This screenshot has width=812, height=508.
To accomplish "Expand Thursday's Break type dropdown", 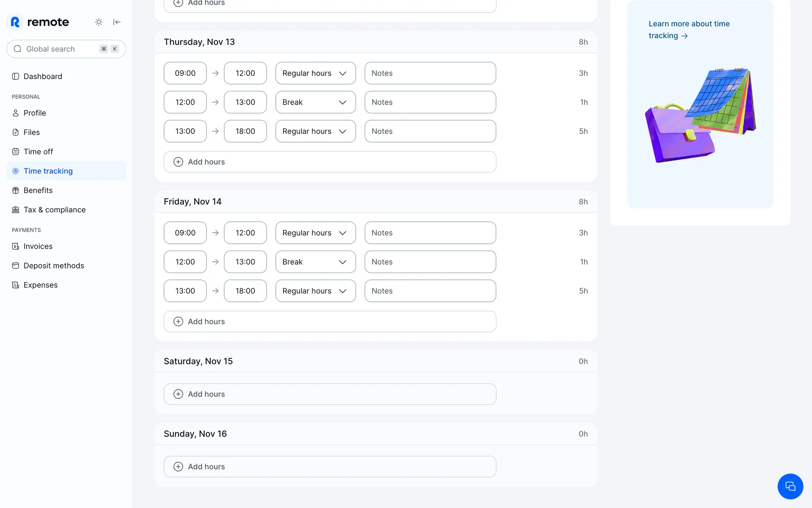I will click(x=315, y=102).
